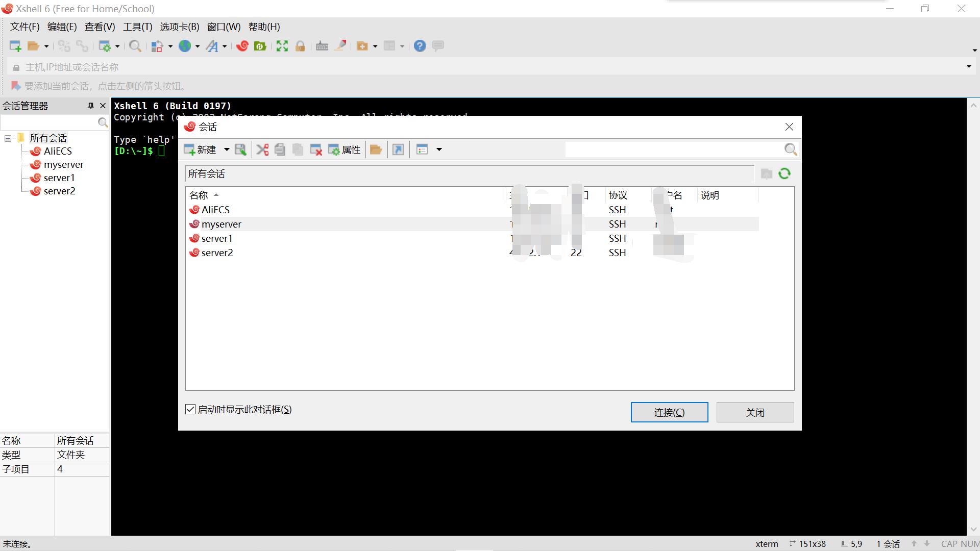
Task: Delete session with red X icon in dialog
Action: tap(316, 149)
